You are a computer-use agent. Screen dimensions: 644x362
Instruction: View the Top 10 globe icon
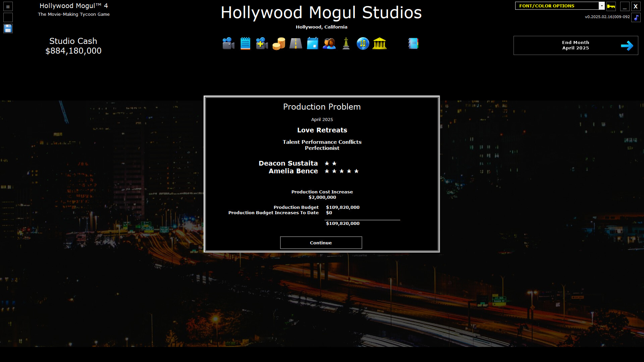click(362, 43)
